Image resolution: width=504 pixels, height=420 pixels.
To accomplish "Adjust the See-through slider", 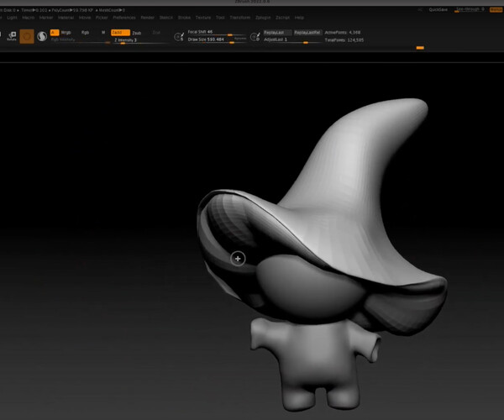I will coord(470,9).
